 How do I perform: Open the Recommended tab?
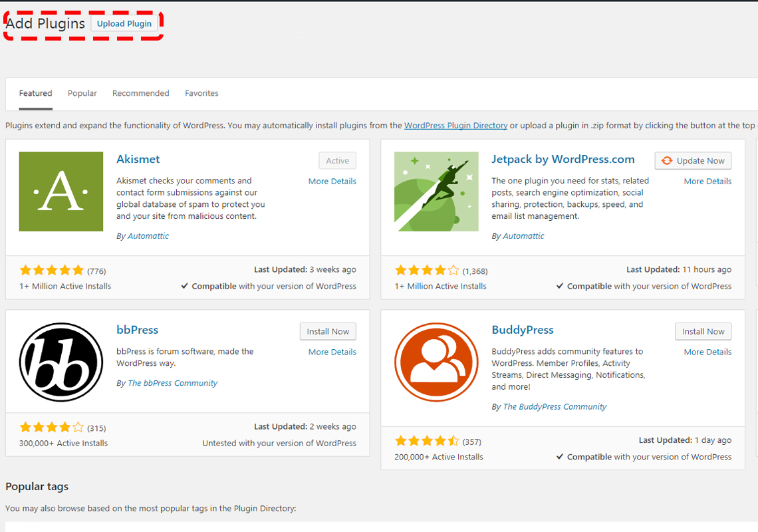[x=141, y=93]
